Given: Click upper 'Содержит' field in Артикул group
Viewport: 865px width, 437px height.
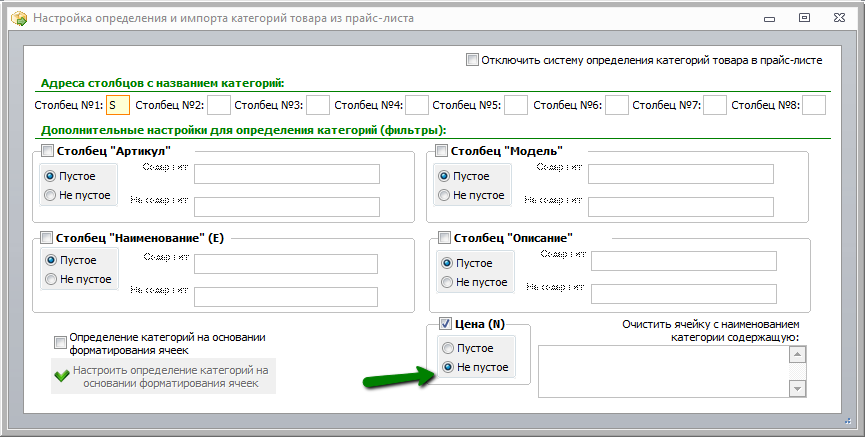Looking at the screenshot, I should click(x=287, y=174).
